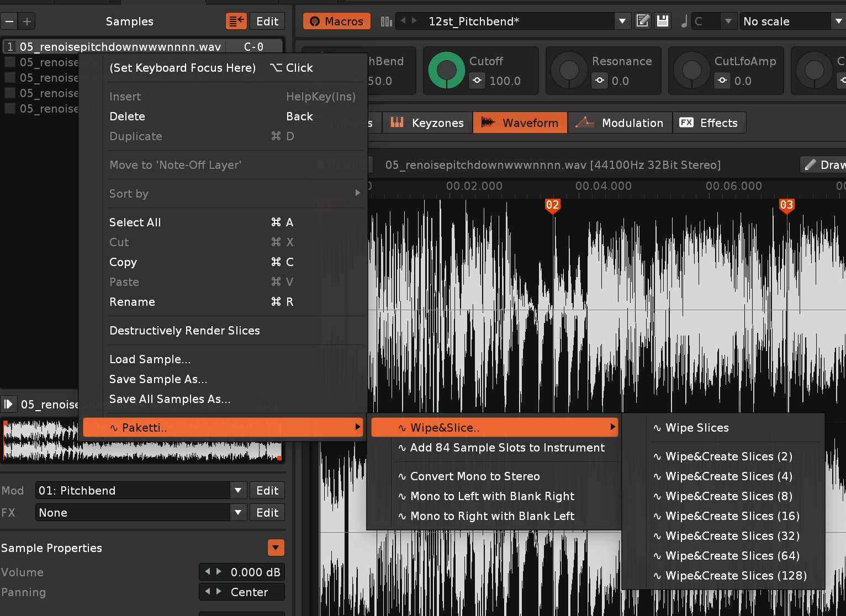Select Destructively Render Slices menu item
The width and height of the screenshot is (846, 616).
coord(184,331)
